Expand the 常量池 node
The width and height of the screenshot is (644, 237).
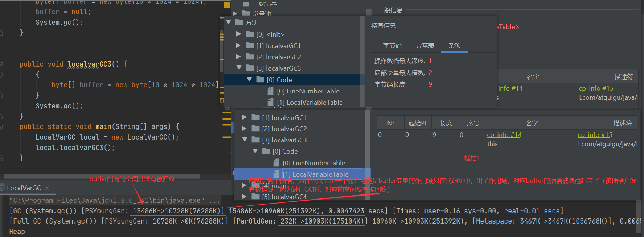[x=235, y=13]
